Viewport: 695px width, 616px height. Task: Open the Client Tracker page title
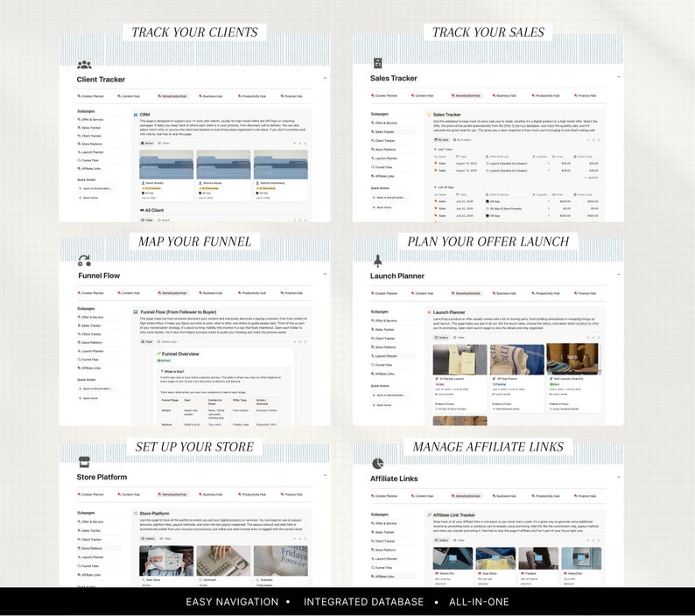tap(101, 80)
